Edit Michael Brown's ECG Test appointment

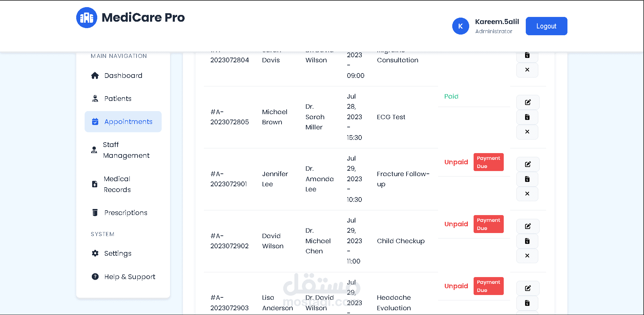click(527, 102)
